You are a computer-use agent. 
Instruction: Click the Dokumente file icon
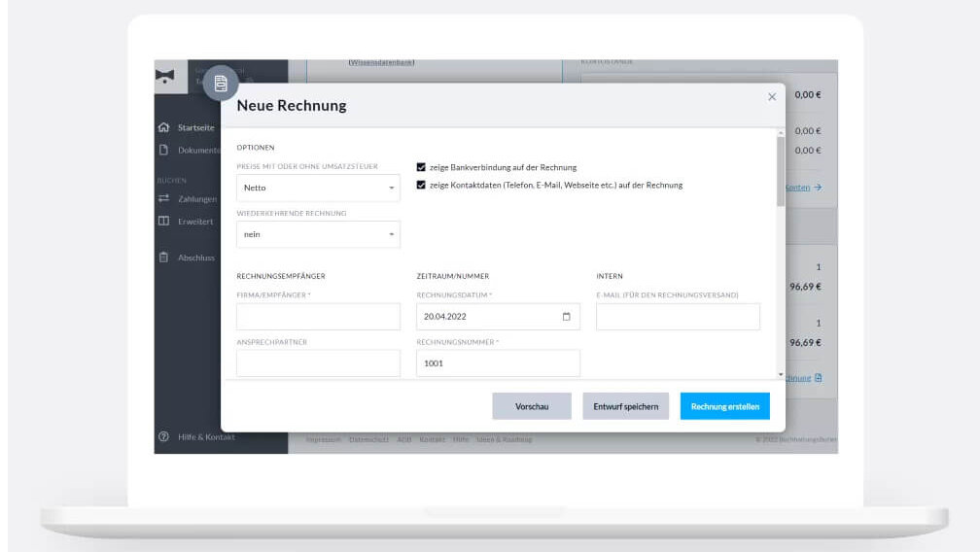(164, 150)
